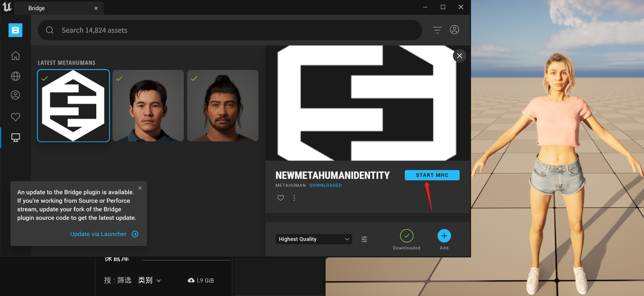The height and width of the screenshot is (296, 644).
Task: Focus the Search 14,824 assets field
Action: [230, 30]
